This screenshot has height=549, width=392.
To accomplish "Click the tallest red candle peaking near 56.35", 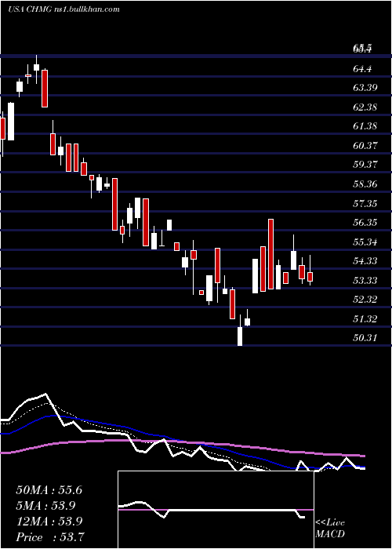I will [x=270, y=254].
